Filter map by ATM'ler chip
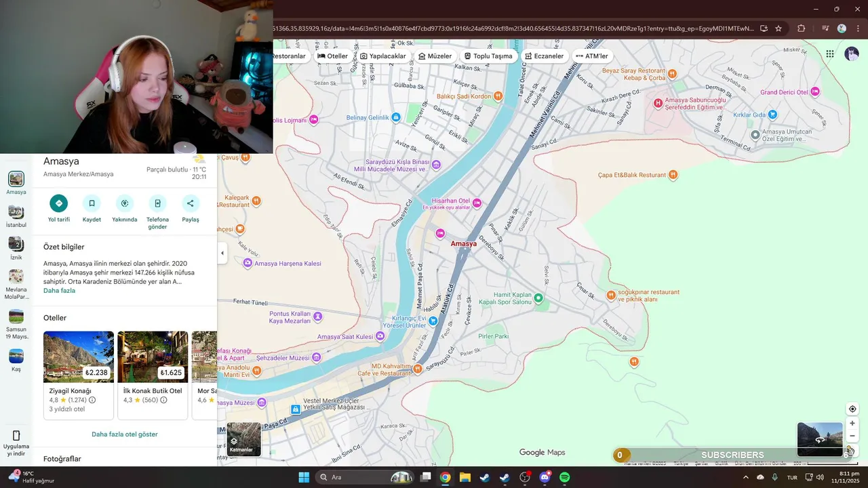 coord(592,56)
